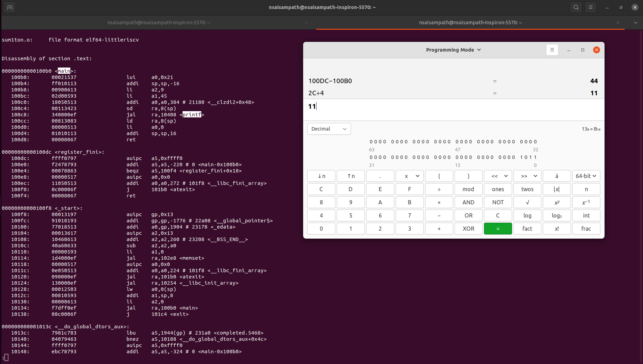Open the Programming Mode selector
This screenshot has width=643, height=364.
tap(453, 50)
